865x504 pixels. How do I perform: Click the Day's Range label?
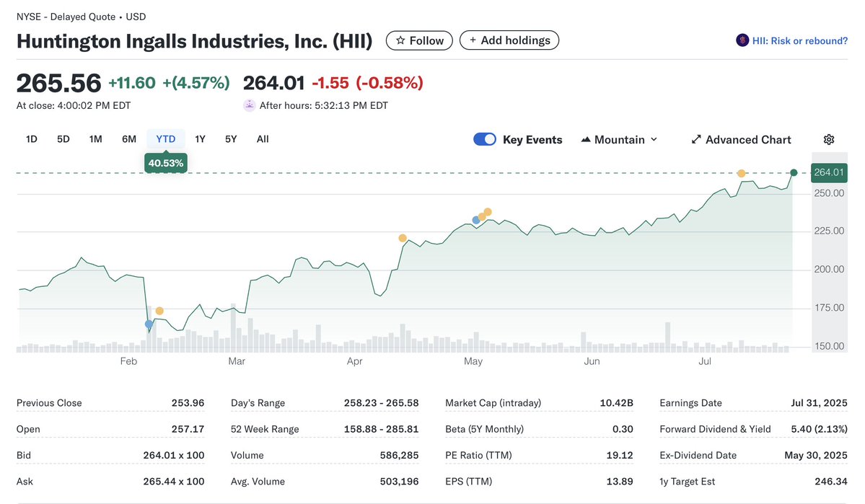click(258, 403)
